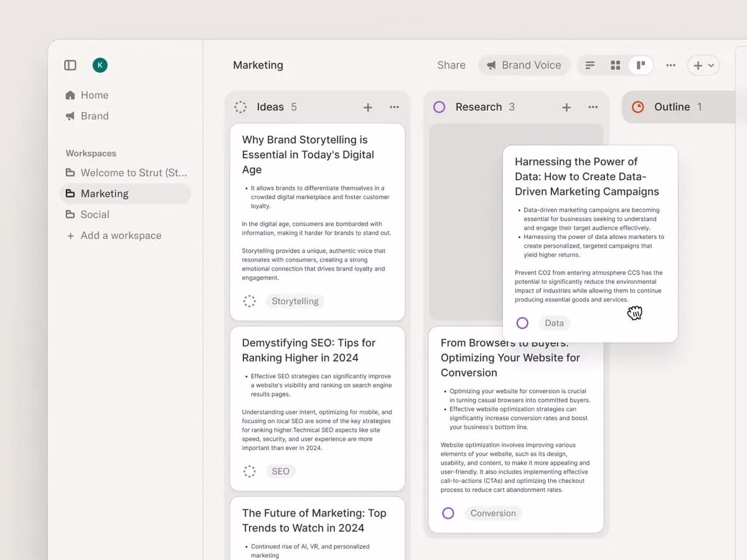Viewport: 747px width, 560px height.
Task: Select the board view layout
Action: 641,65
